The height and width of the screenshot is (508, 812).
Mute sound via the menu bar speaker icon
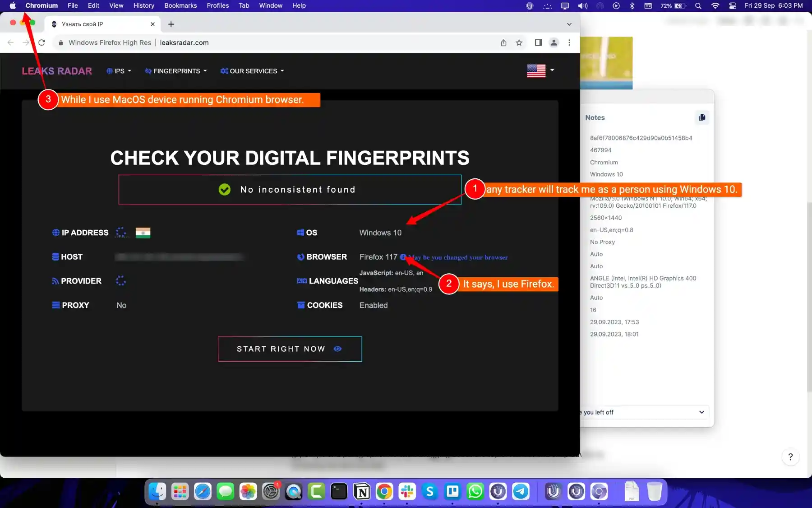click(x=583, y=6)
